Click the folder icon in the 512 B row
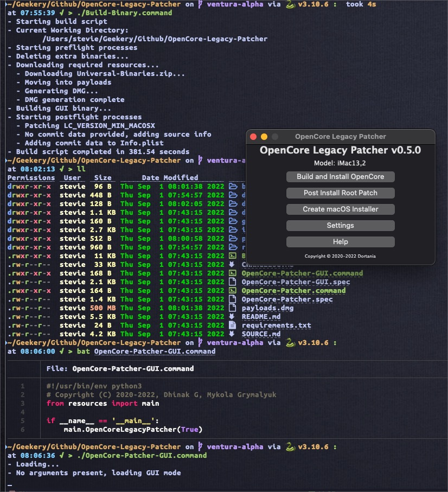Viewport: 448px width, 492px height. (233, 239)
